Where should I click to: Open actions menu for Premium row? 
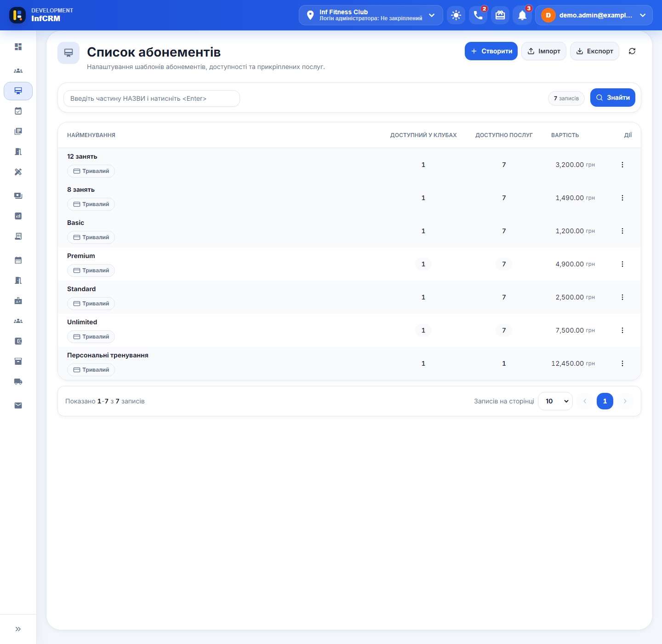point(622,264)
